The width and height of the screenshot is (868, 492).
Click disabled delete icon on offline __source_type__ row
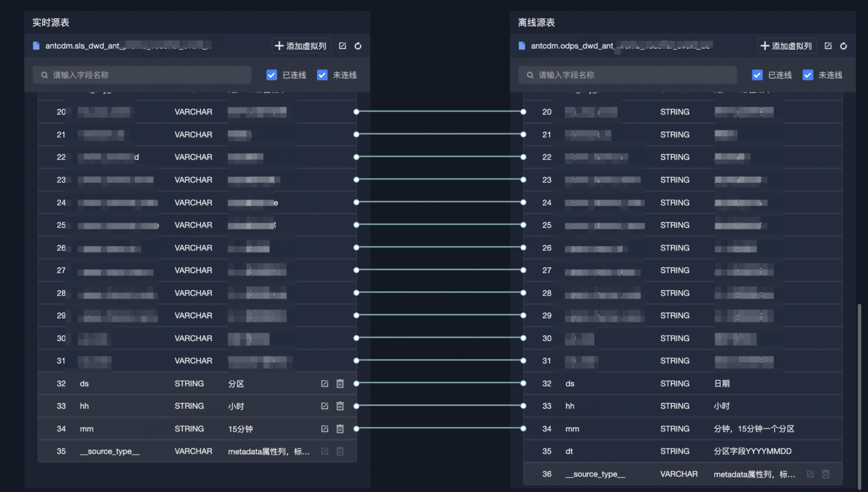pos(826,474)
